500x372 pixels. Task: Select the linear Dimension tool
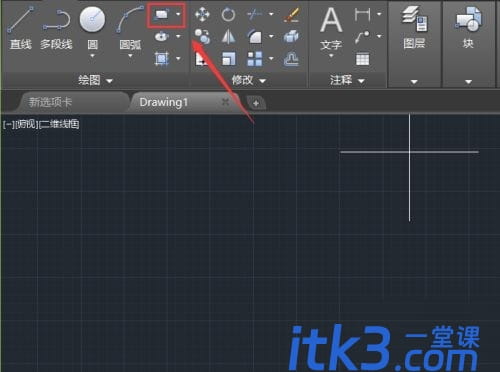tap(363, 14)
